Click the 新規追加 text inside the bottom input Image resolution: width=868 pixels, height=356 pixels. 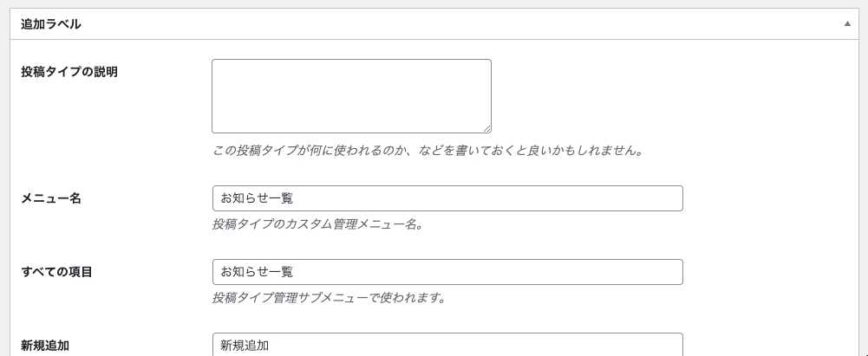pos(245,346)
